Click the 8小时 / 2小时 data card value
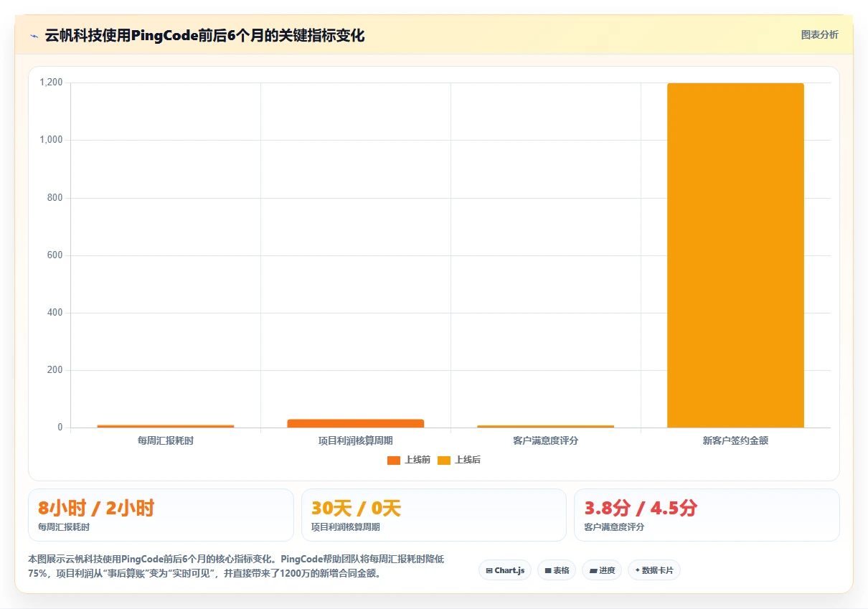This screenshot has height=609, width=868. [96, 509]
